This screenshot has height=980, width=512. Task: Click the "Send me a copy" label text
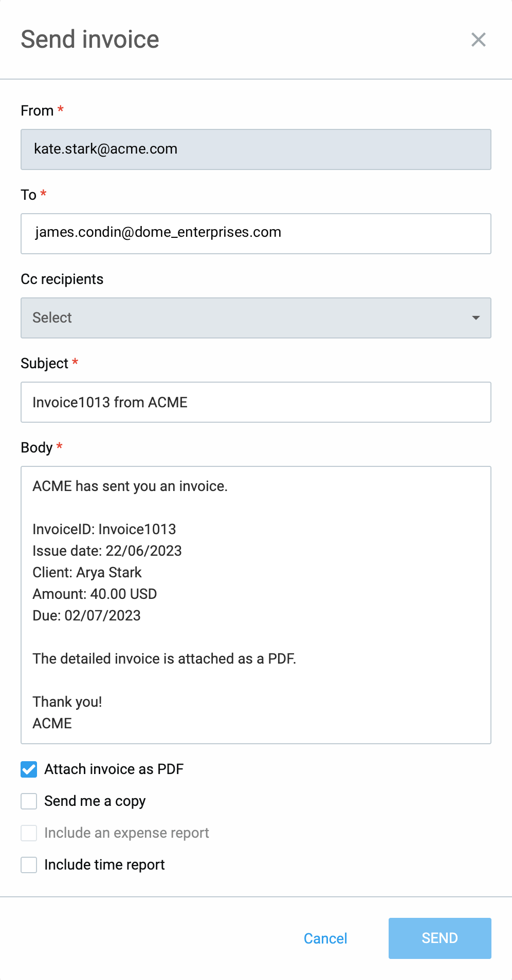click(x=95, y=801)
